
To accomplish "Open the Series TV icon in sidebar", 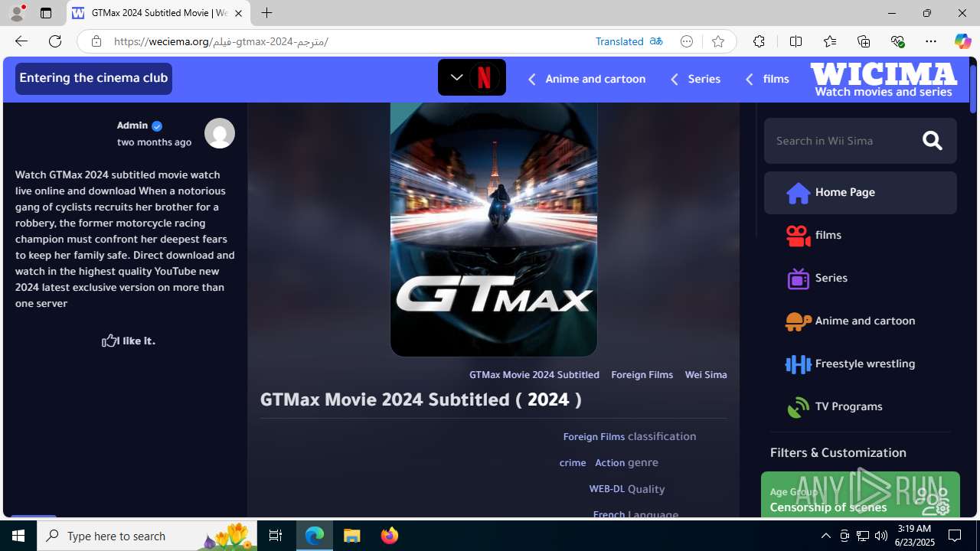I will pyautogui.click(x=798, y=279).
